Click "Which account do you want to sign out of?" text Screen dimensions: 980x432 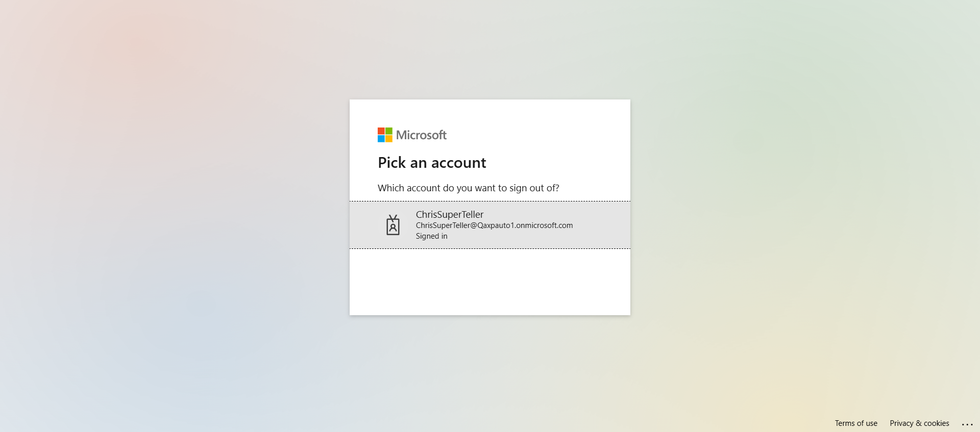[x=469, y=188]
